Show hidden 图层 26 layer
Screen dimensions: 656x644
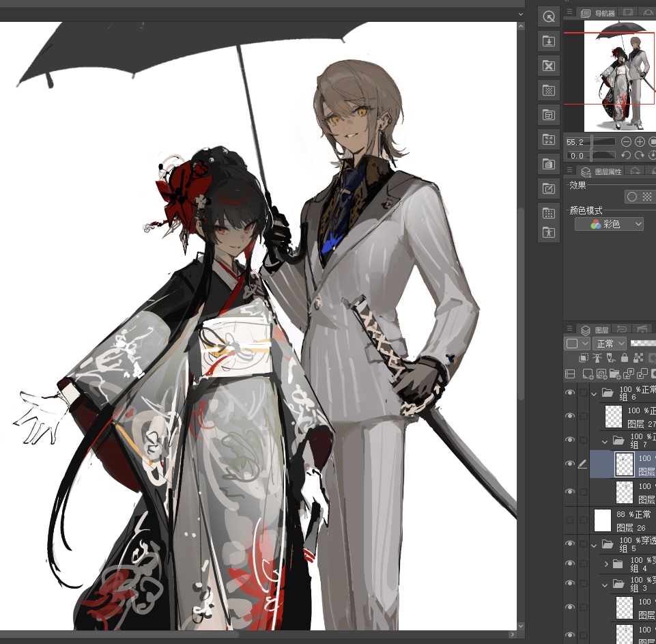570,520
